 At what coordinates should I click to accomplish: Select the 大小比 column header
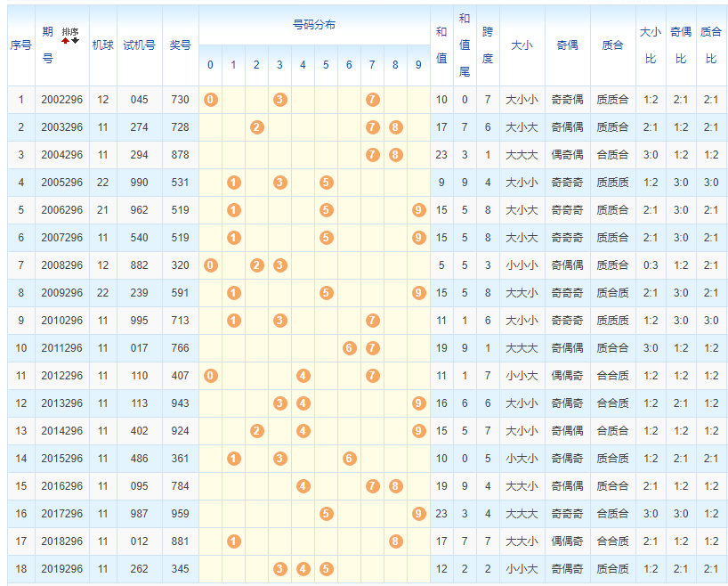click(650, 45)
